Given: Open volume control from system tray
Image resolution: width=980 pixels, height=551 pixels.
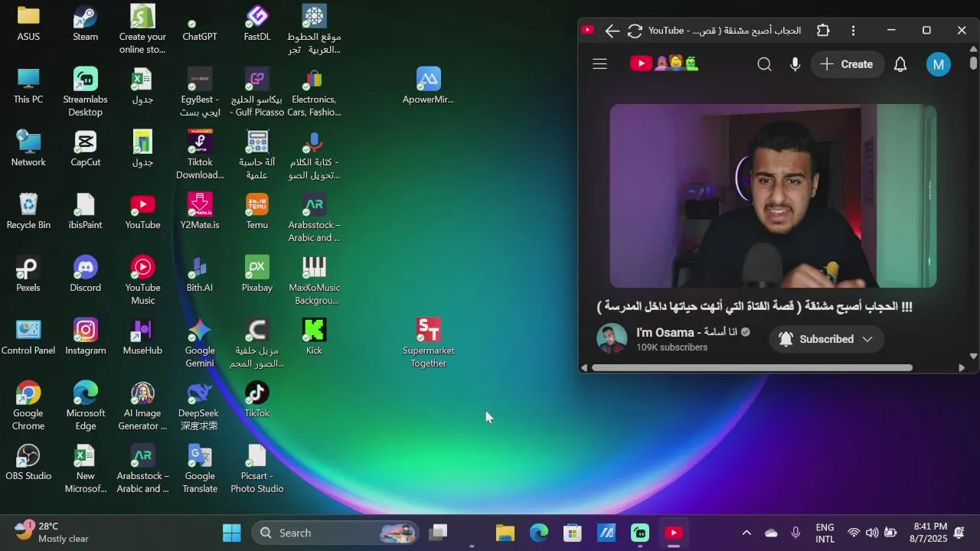Looking at the screenshot, I should click(872, 533).
